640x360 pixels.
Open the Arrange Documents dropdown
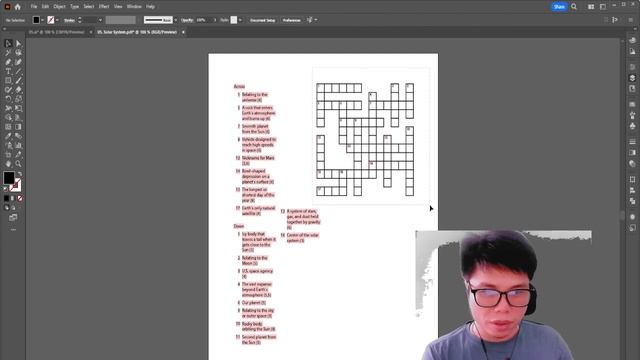591,7
